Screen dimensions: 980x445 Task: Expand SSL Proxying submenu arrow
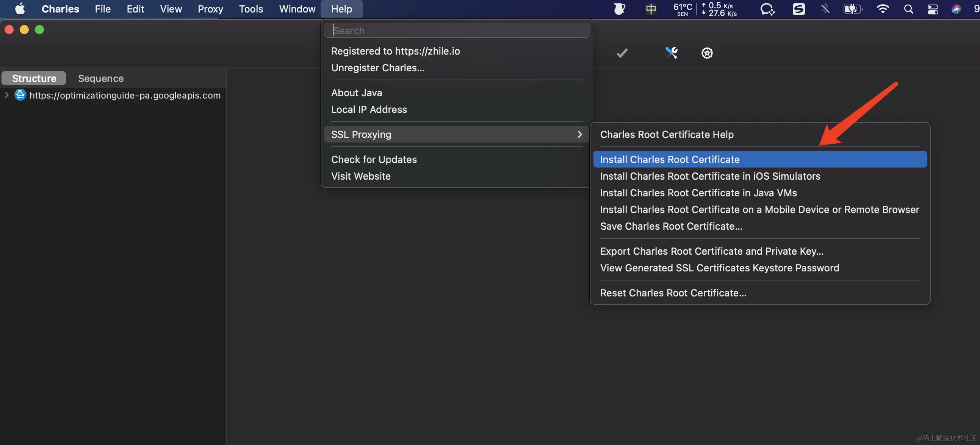tap(579, 135)
